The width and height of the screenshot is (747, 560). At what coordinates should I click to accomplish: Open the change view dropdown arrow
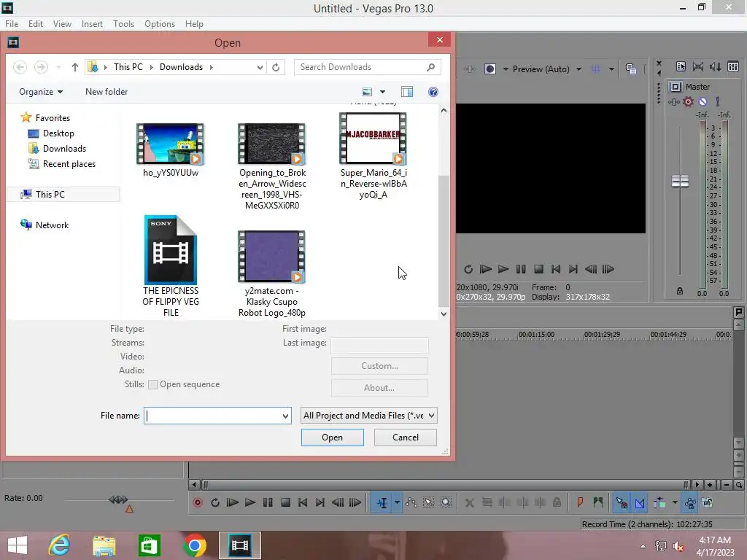tap(382, 92)
